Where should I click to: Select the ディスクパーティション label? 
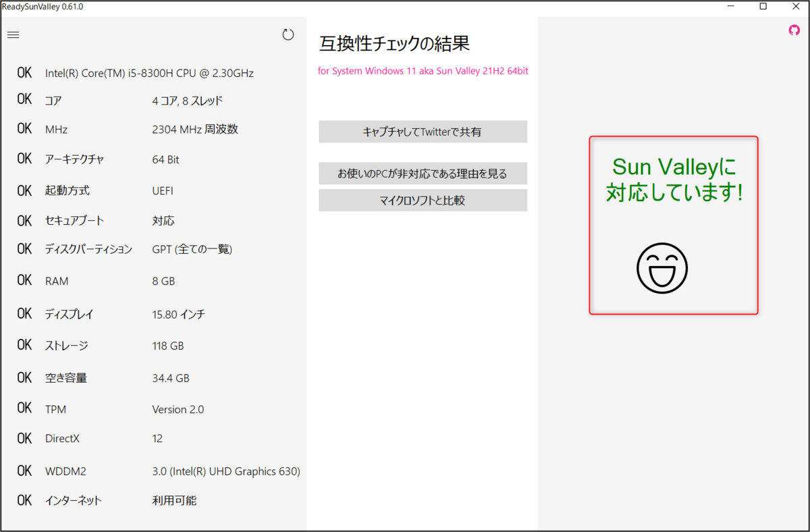coord(88,249)
